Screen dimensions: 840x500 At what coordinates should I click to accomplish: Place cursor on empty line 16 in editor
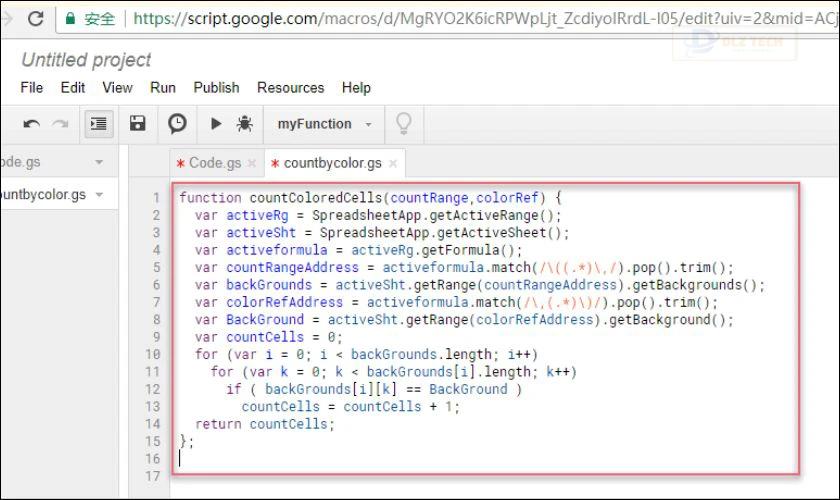tap(485, 459)
